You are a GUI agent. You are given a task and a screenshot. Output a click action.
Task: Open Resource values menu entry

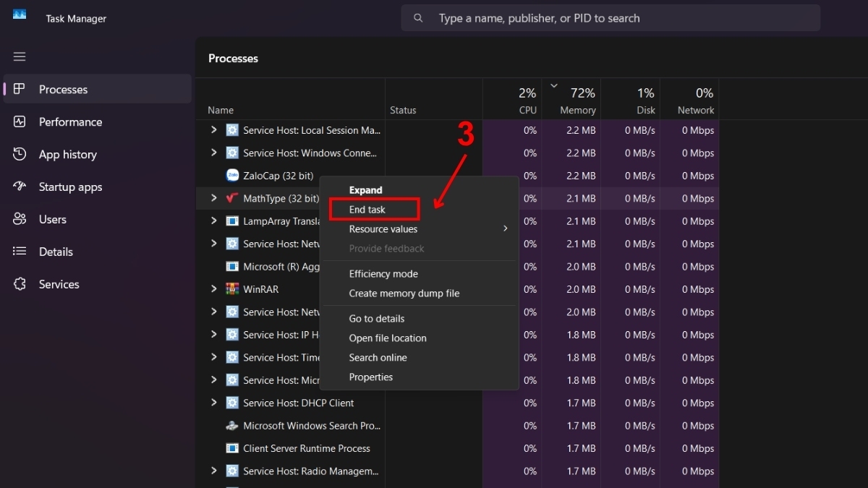click(419, 229)
